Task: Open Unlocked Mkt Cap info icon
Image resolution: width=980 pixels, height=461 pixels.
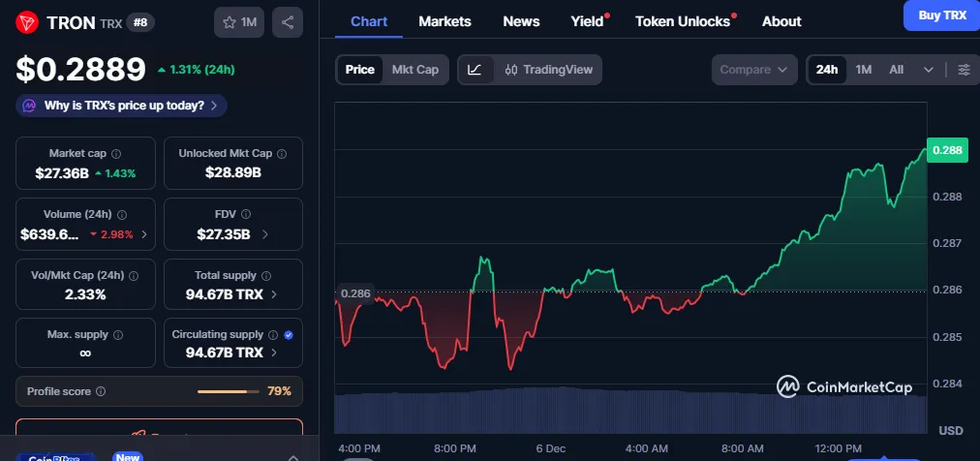Action: pyautogui.click(x=282, y=154)
